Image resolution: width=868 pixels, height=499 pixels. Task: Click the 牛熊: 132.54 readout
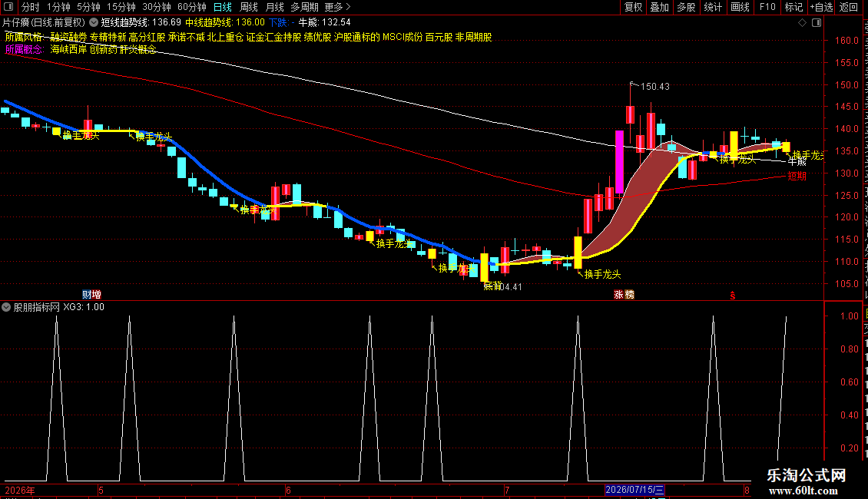pyautogui.click(x=324, y=23)
